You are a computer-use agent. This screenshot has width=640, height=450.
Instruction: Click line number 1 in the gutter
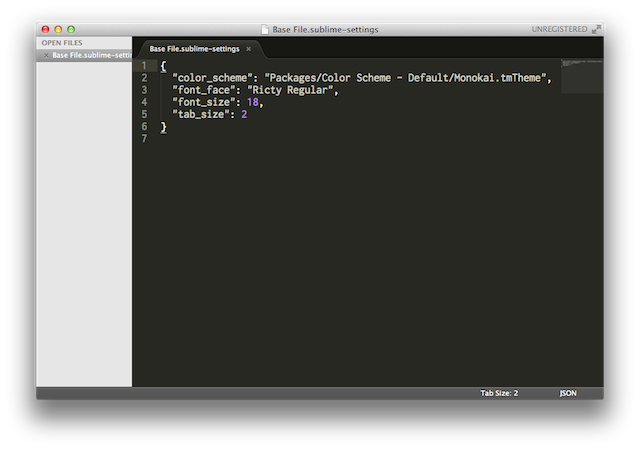[145, 65]
